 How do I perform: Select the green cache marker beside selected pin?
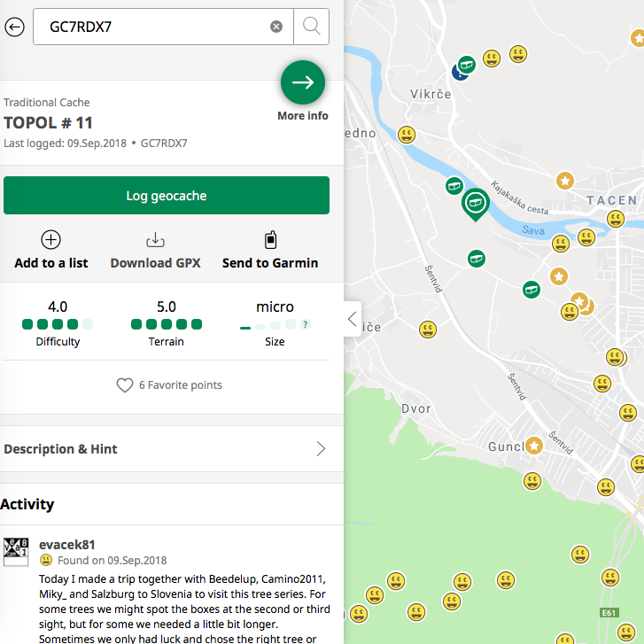coord(454,186)
